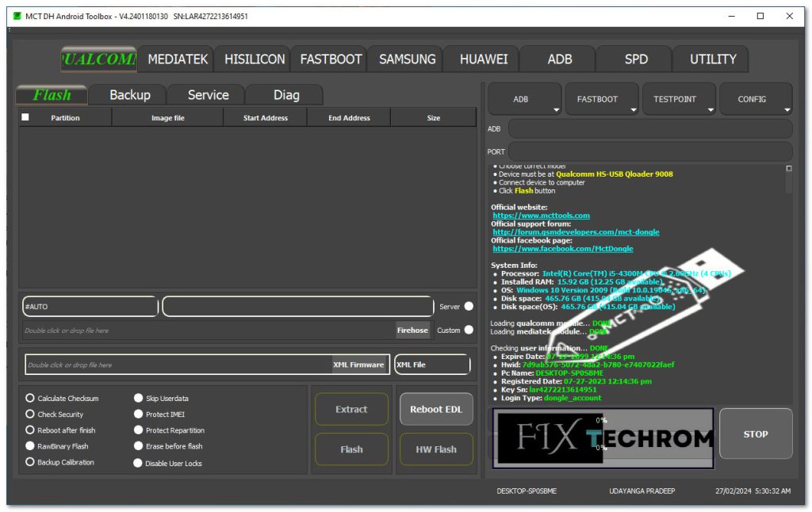This screenshot has height=512, width=812.
Task: Click the Hwid log line
Action: click(588, 365)
